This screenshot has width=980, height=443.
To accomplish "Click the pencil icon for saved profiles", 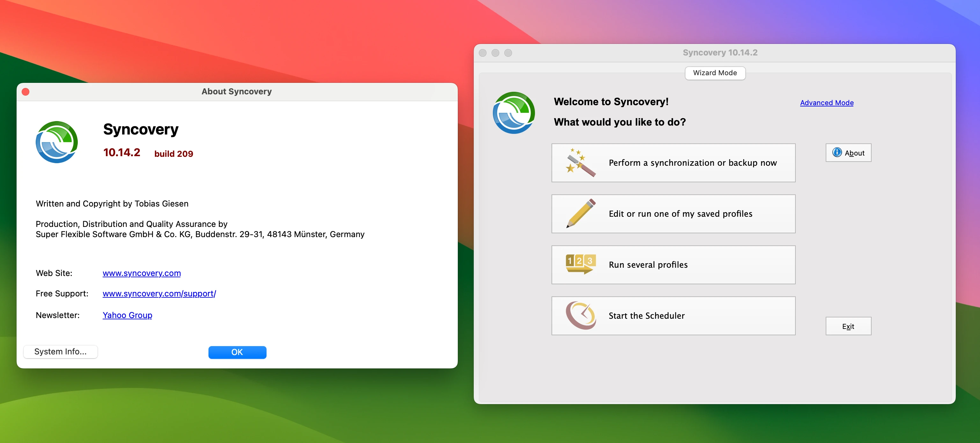I will [581, 213].
